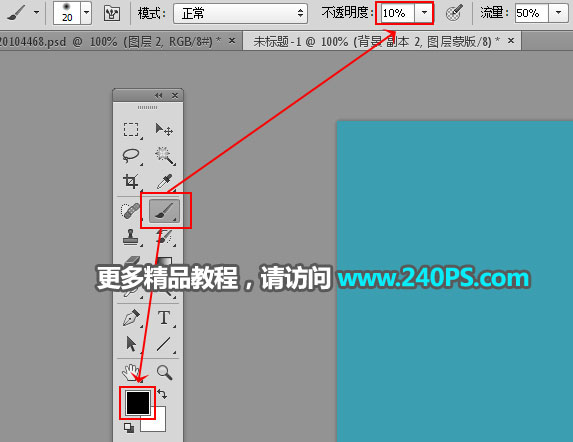Screen dimensions: 573x442
Task: Close the 20104468.psd document tab
Action: tap(232, 41)
